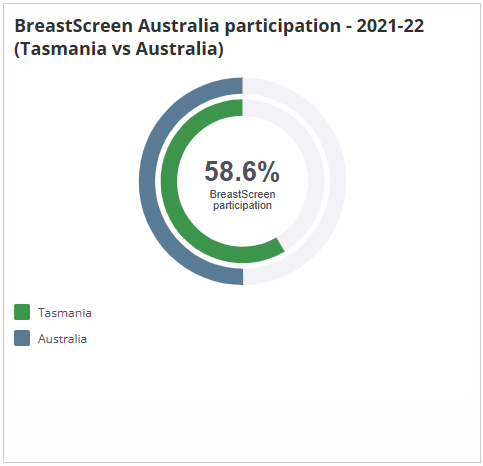Screen dimensions: 483x466
Task: Click the left side of blue outer ring
Action: click(147, 181)
